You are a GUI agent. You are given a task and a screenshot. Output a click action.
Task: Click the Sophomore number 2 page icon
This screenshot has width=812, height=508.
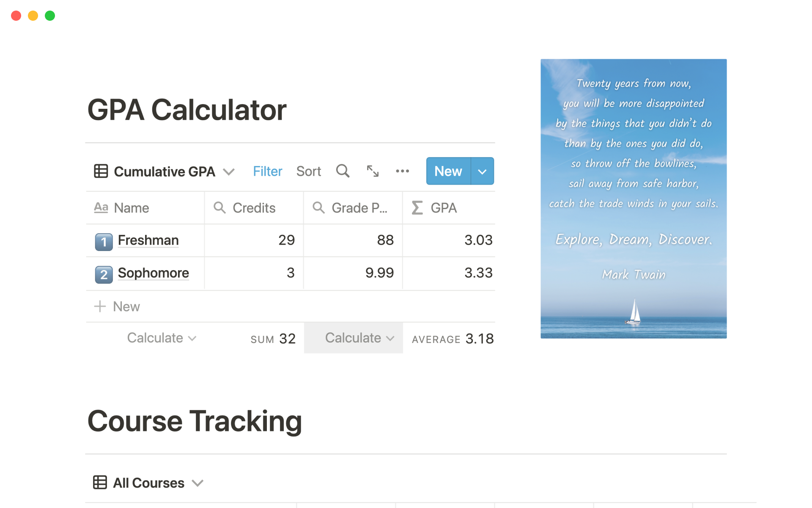(104, 274)
